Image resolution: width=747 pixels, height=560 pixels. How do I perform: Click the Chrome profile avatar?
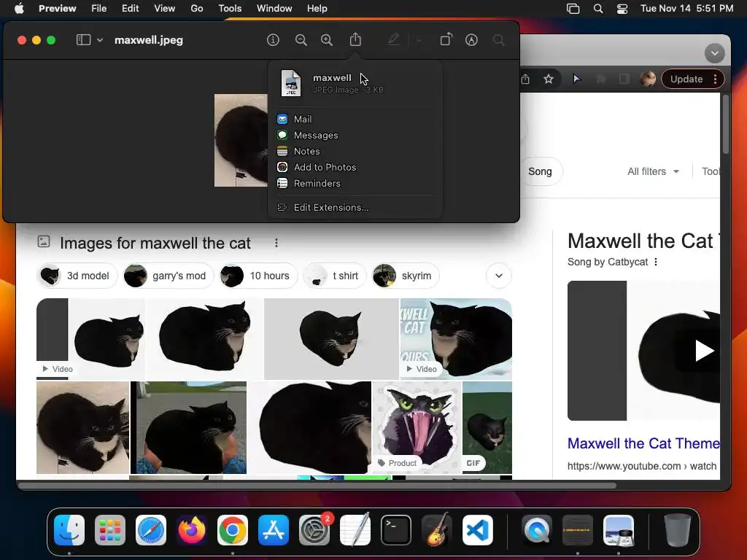coord(648,79)
